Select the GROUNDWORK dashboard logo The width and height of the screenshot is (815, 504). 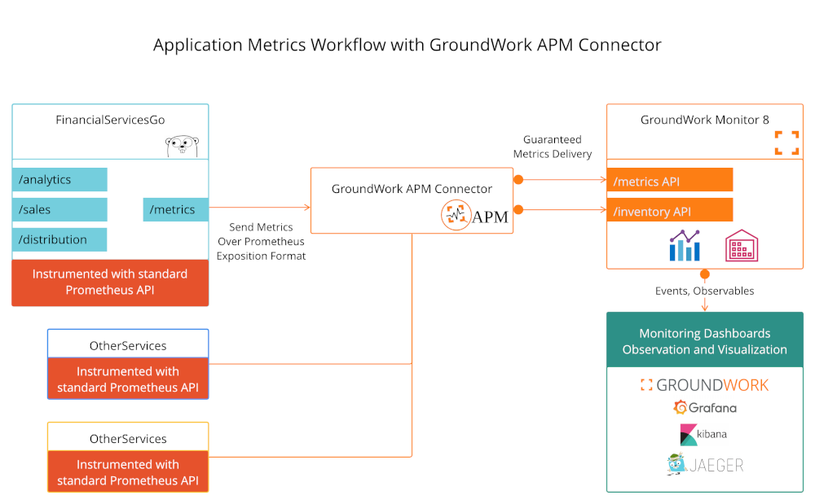coord(704,385)
